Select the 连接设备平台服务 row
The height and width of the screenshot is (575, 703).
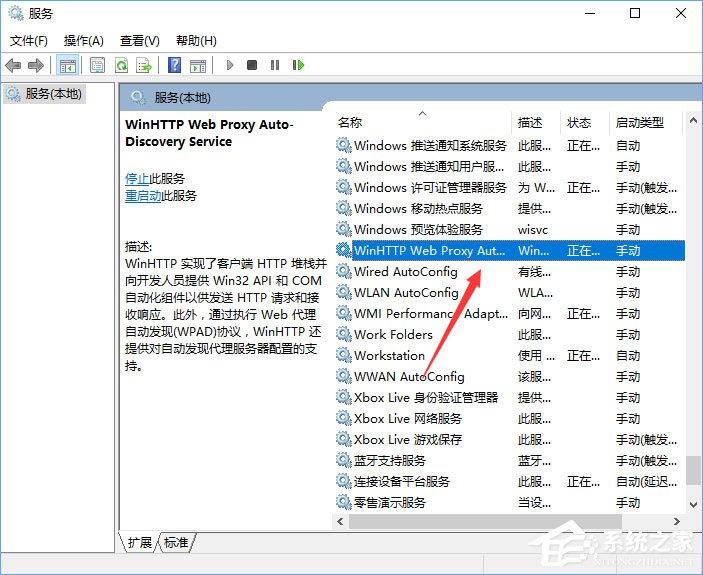click(510, 482)
